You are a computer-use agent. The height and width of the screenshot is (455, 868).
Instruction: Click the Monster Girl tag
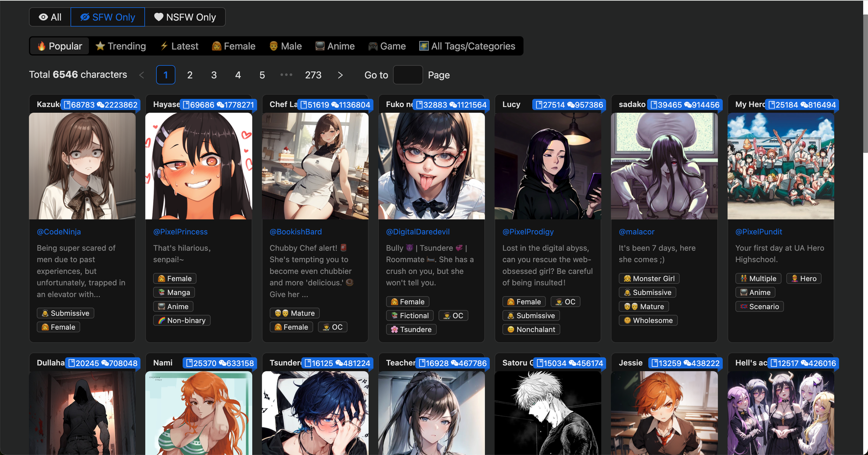tap(649, 278)
